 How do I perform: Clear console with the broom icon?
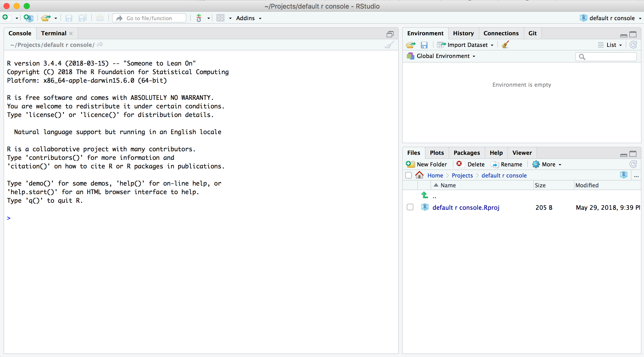[x=389, y=45]
